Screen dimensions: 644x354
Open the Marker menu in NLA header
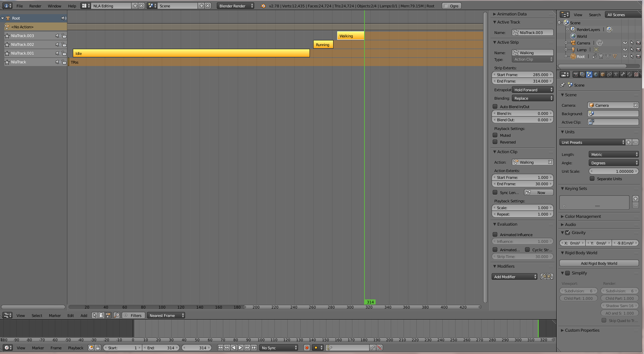tap(55, 316)
